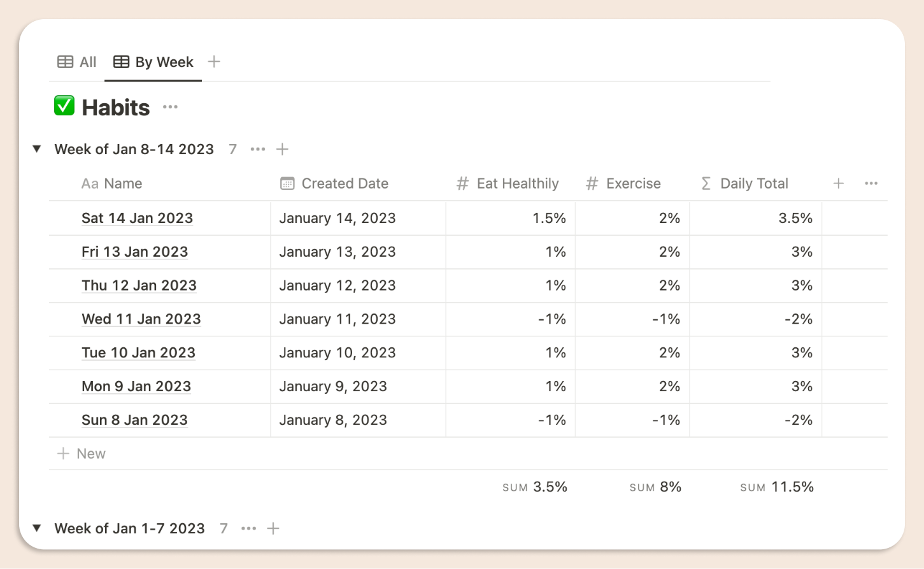Add a row to Week of Jan 8-14 group
924x569 pixels.
[282, 149]
